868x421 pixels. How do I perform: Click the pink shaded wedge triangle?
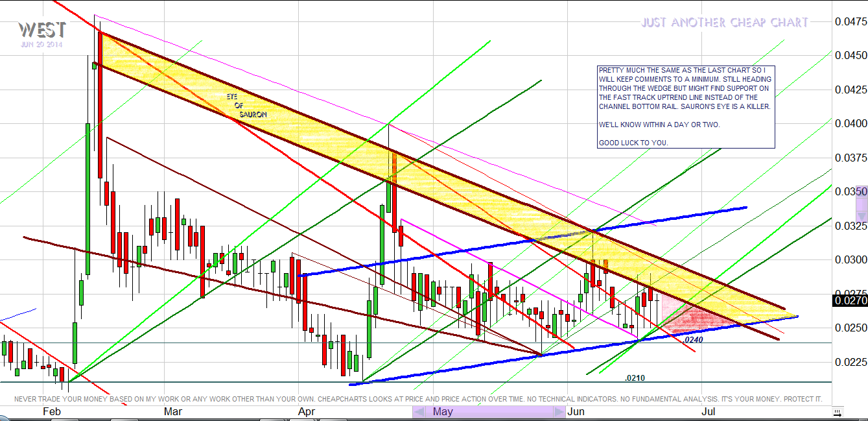point(697,317)
